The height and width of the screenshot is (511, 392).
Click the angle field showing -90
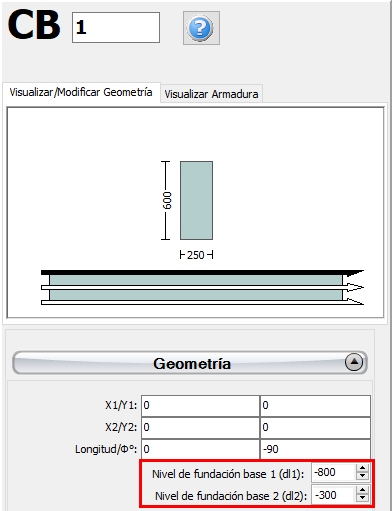(315, 449)
